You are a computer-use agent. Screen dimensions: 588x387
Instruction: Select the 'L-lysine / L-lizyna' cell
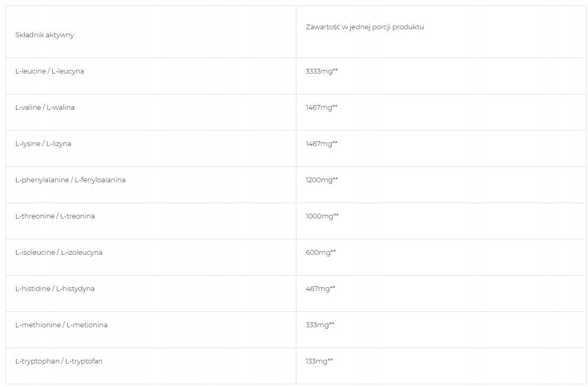tap(43, 144)
